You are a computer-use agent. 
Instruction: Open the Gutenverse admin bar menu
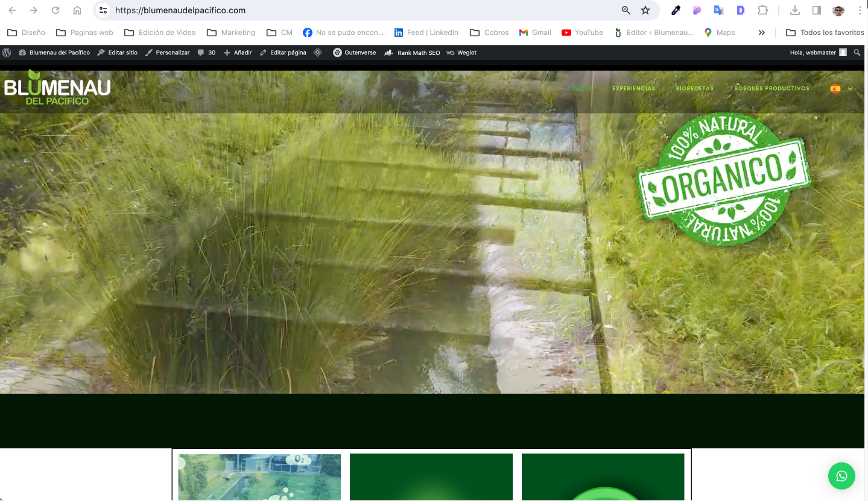(355, 53)
